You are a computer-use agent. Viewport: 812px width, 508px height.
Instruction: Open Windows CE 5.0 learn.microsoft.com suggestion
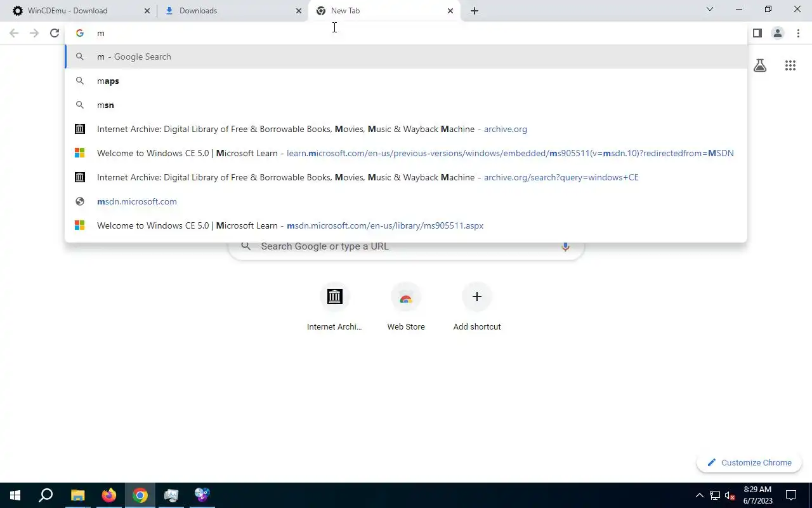pos(406,153)
